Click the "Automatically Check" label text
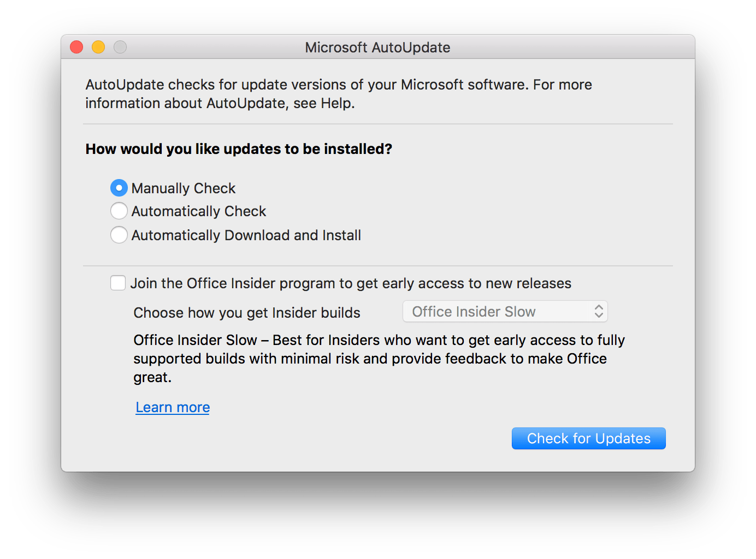 tap(198, 211)
